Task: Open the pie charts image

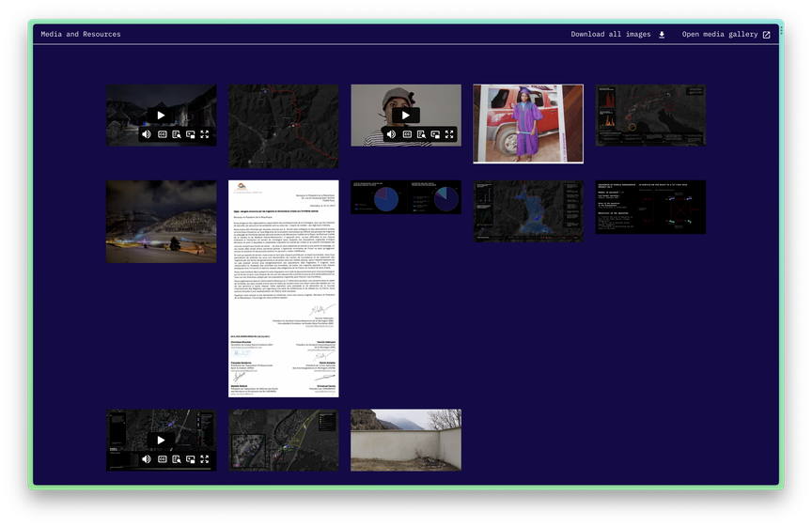Action: (406, 197)
